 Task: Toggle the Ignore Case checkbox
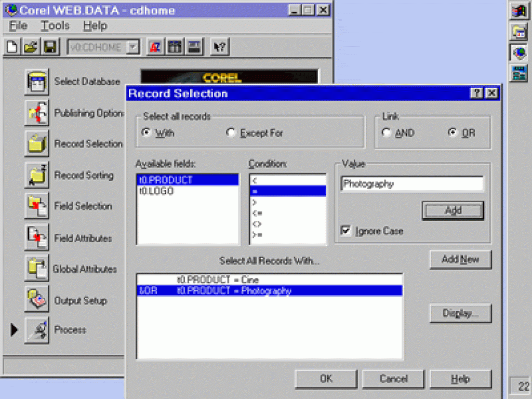[x=346, y=231]
